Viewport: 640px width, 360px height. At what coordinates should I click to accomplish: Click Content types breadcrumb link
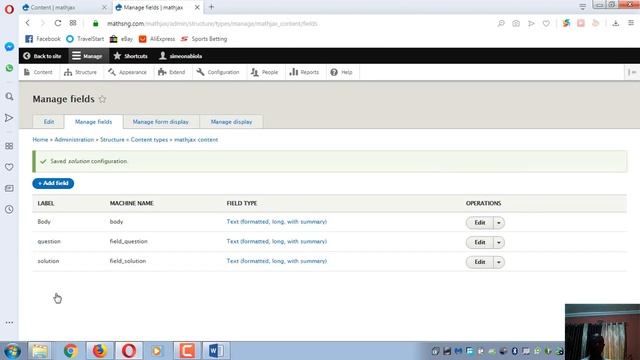tap(149, 140)
